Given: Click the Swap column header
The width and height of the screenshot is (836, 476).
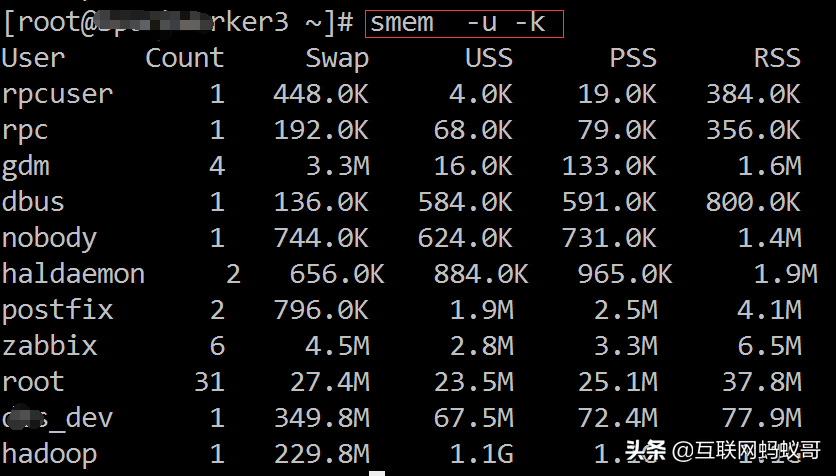Looking at the screenshot, I should coord(337,58).
